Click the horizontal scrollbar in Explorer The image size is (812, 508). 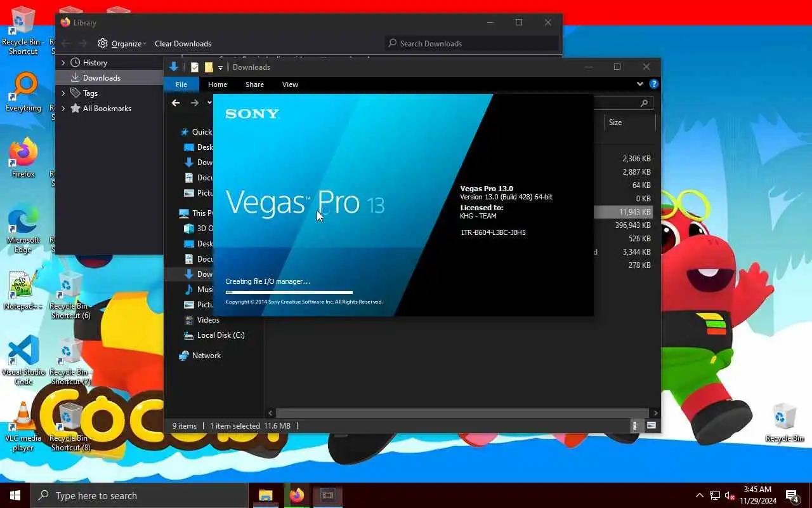[462, 413]
